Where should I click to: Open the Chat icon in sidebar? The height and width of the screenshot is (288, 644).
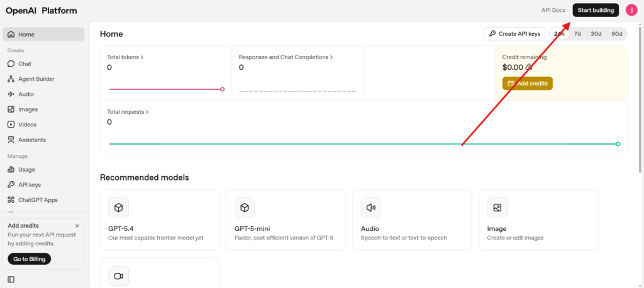click(x=11, y=64)
